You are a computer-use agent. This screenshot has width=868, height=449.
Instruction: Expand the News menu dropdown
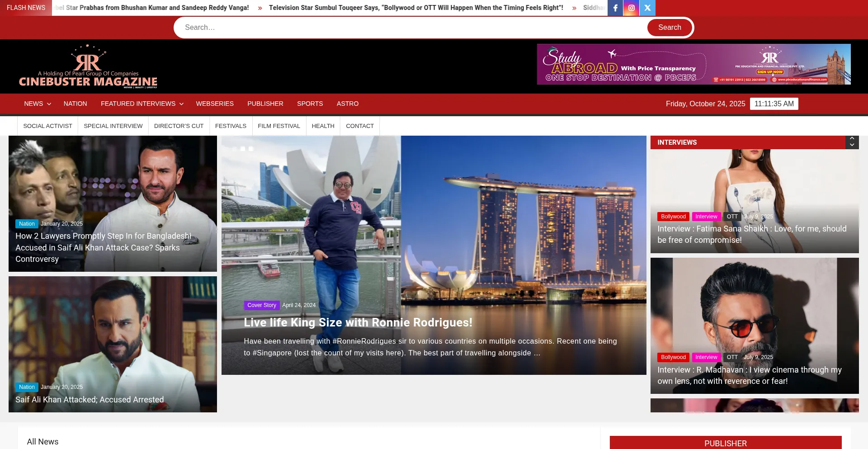[x=38, y=104]
